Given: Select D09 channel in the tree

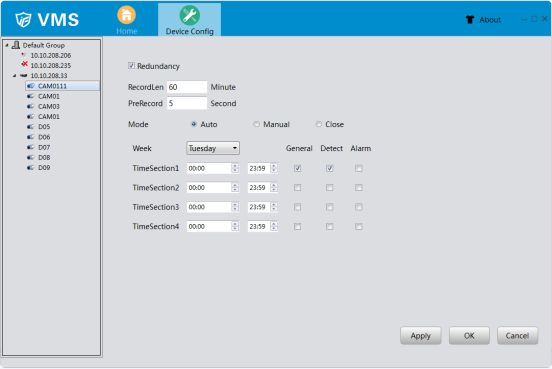Looking at the screenshot, I should point(44,168).
